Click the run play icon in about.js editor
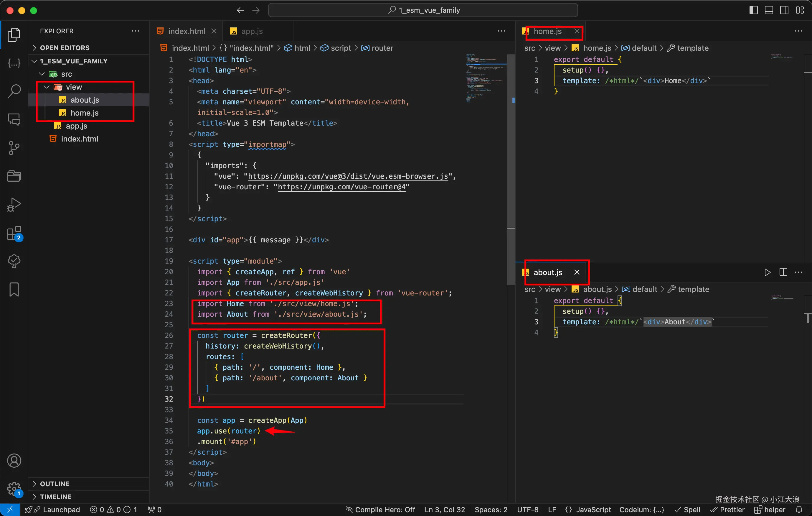Image resolution: width=812 pixels, height=516 pixels. point(767,272)
